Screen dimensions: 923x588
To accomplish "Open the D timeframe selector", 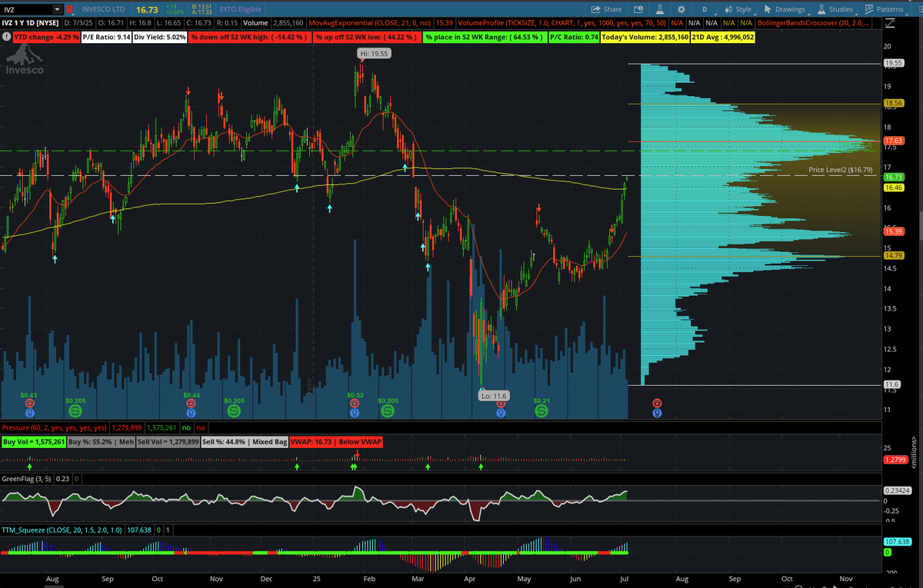I will pyautogui.click(x=705, y=9).
